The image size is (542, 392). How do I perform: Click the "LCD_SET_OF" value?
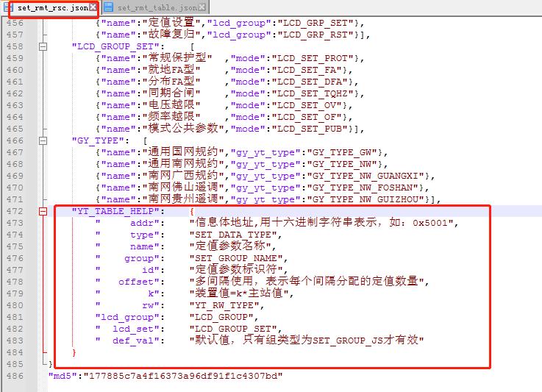click(307, 117)
